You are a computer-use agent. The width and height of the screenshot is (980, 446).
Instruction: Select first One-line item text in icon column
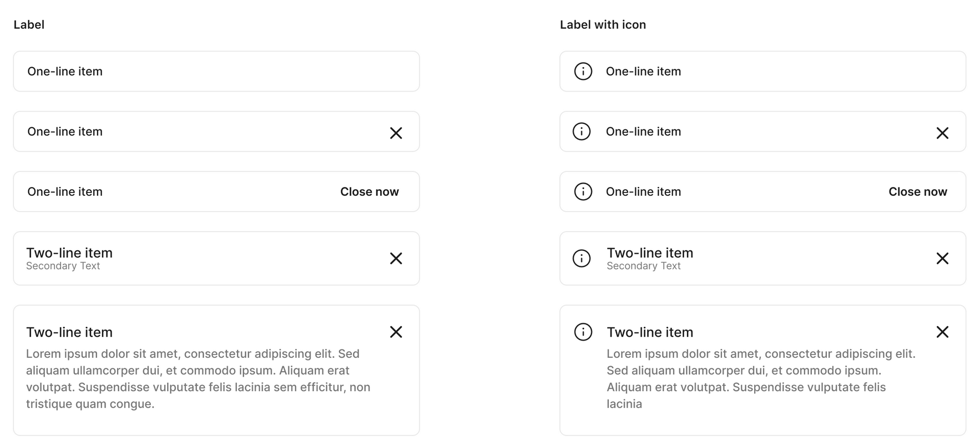pos(643,71)
